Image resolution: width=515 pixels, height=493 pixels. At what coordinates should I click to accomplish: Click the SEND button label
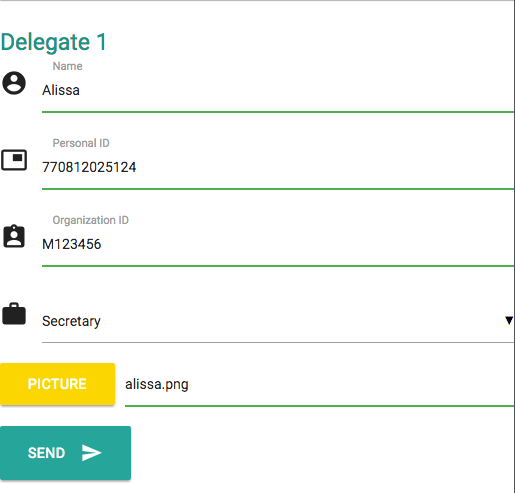pos(46,453)
